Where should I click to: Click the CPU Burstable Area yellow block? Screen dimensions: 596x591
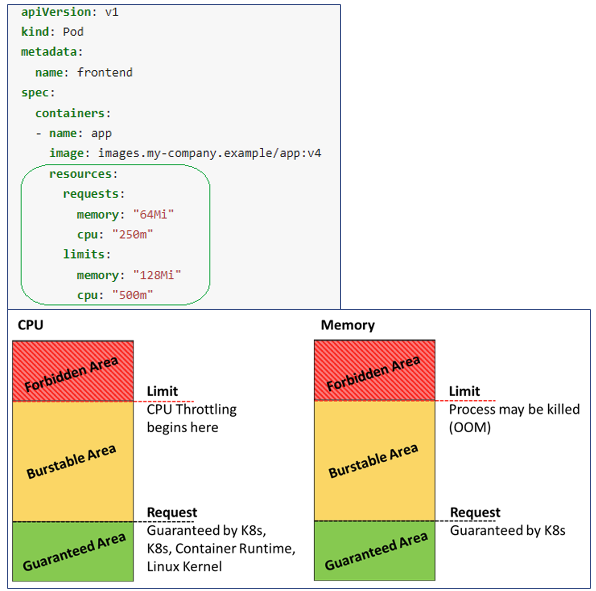pos(73,461)
